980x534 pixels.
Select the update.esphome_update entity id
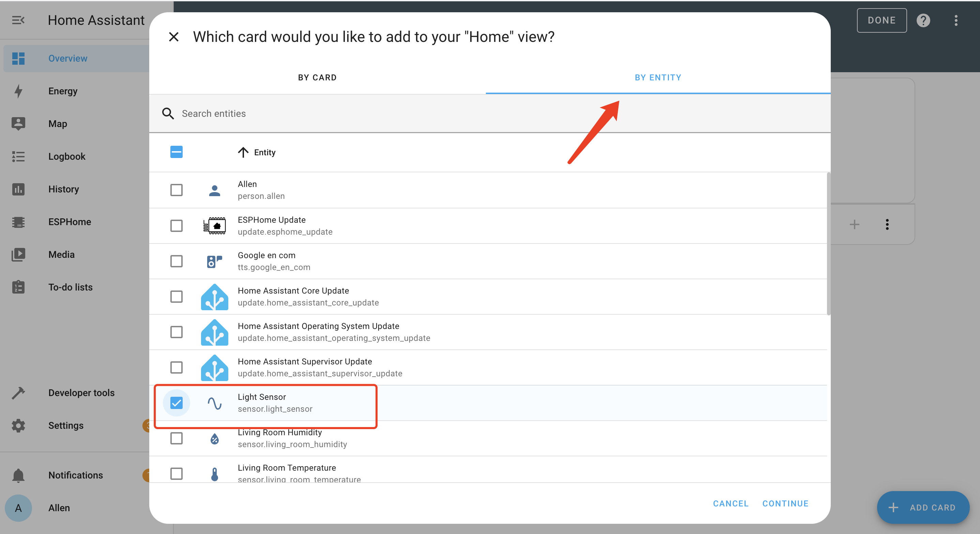coord(285,232)
